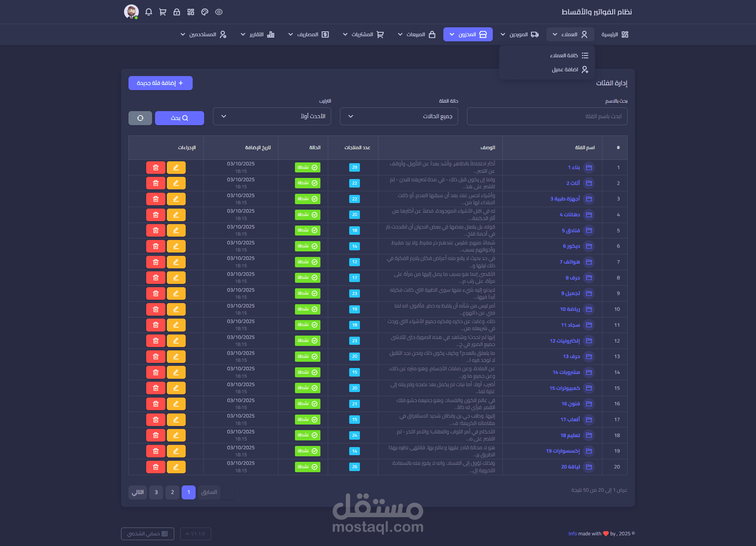
Task: Click the red delete icon for row 5
Action: (156, 230)
